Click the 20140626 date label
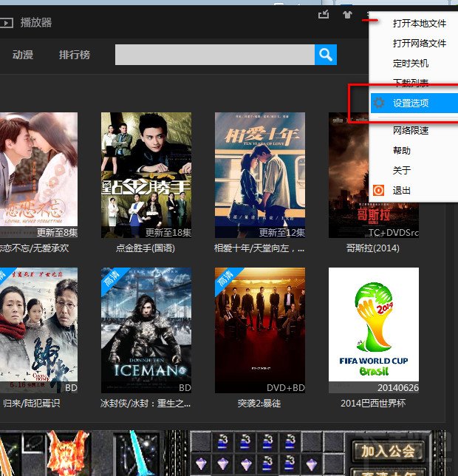 [398, 388]
